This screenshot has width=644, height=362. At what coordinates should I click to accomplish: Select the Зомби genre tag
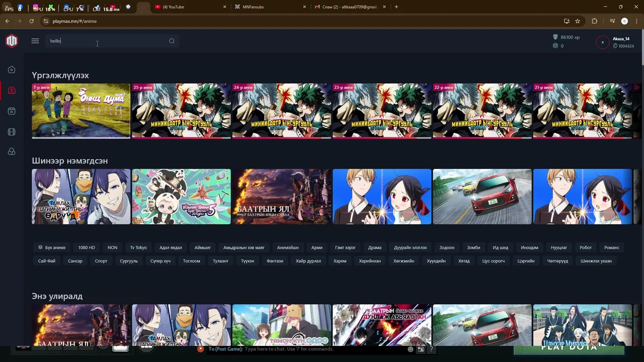(x=473, y=247)
